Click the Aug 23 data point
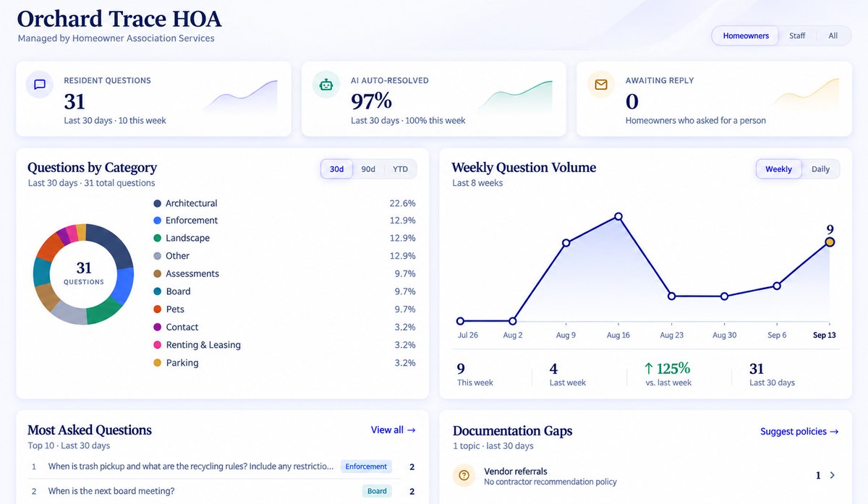The width and height of the screenshot is (868, 504). (x=671, y=296)
